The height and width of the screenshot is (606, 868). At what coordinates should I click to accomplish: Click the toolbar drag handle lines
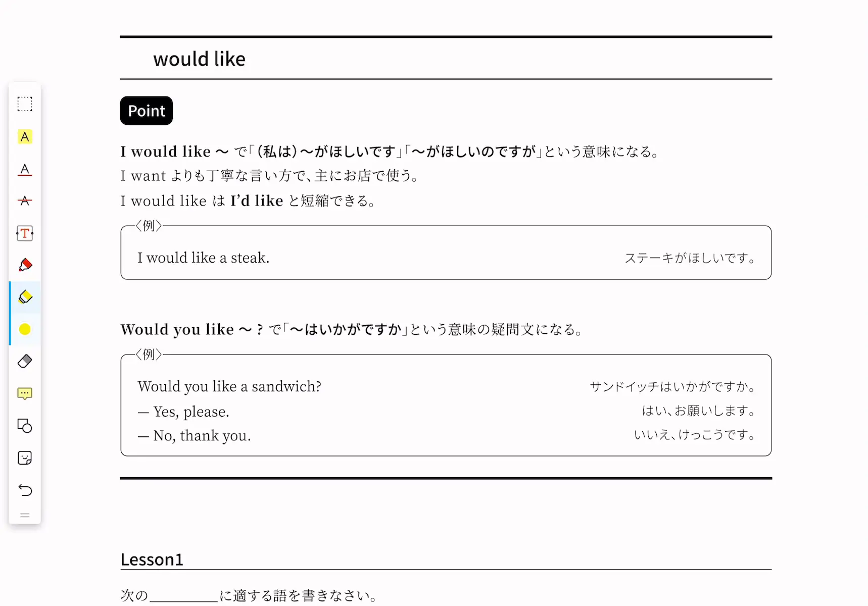click(x=25, y=516)
